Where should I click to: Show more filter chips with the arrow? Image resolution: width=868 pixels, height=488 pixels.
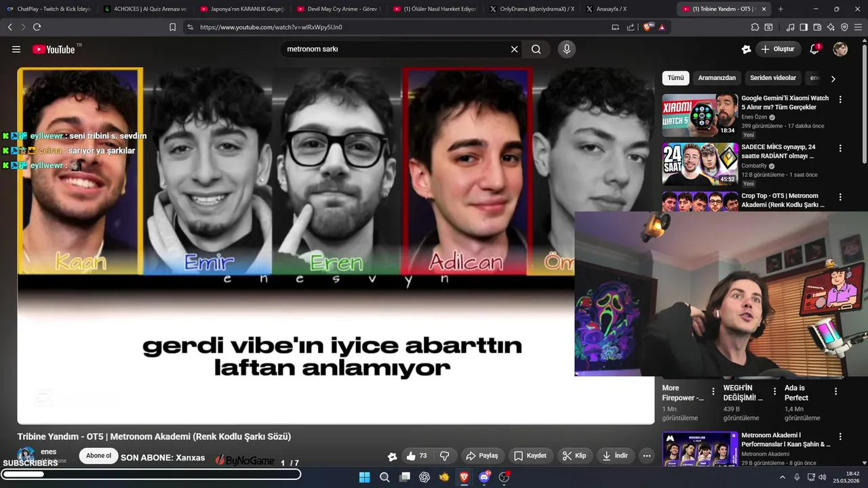pos(833,79)
